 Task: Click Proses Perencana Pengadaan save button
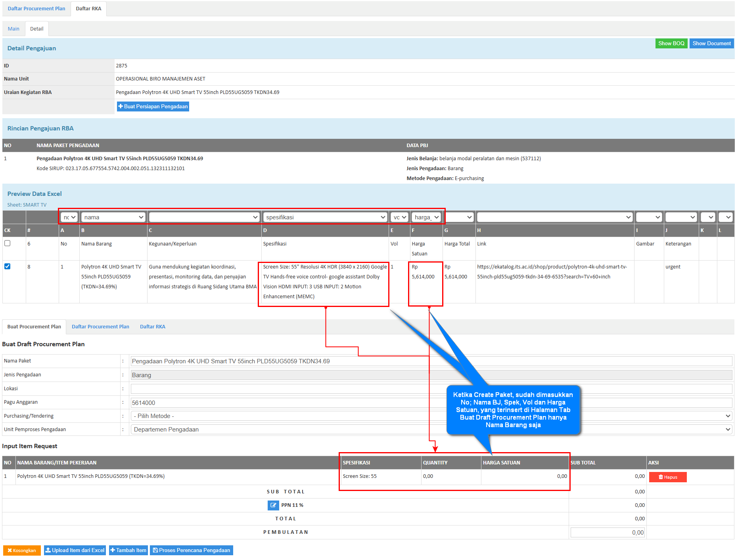(191, 550)
